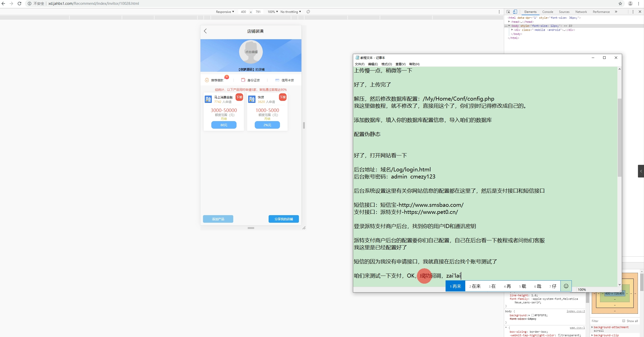Go back with browser back arrow
The height and width of the screenshot is (337, 644).
coord(3,4)
